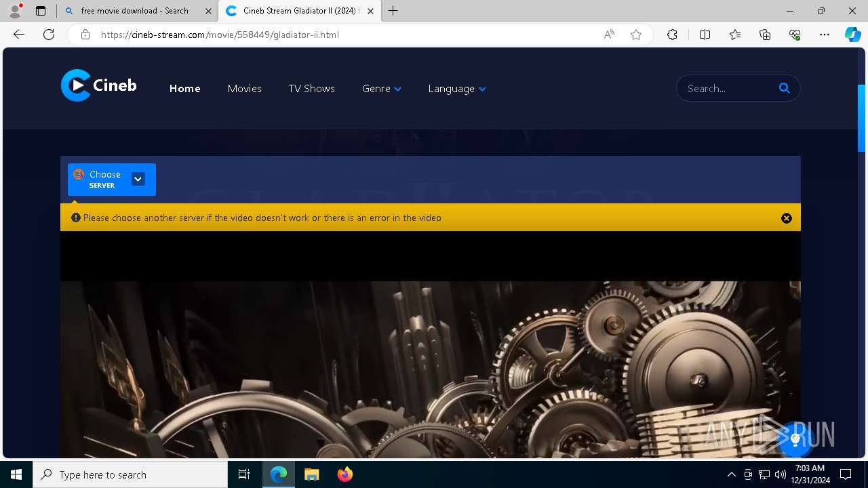Open Read aloud in address bar

[x=609, y=35]
